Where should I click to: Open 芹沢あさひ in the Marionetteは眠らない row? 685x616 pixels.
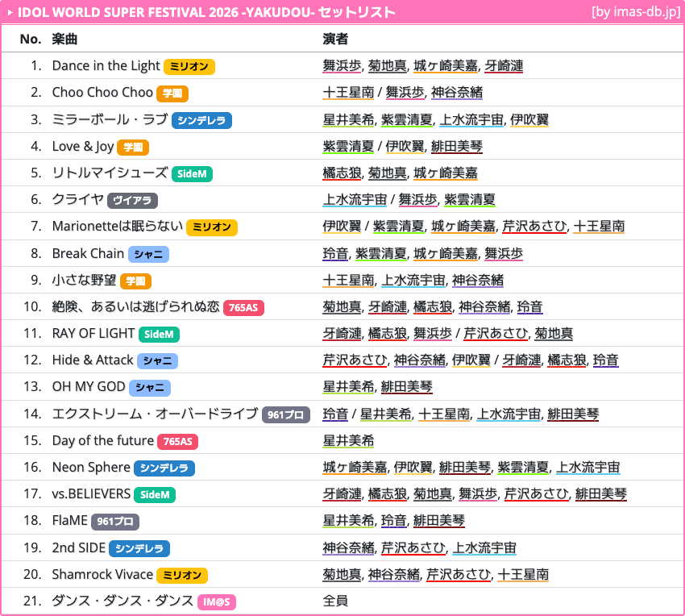pyautogui.click(x=535, y=226)
